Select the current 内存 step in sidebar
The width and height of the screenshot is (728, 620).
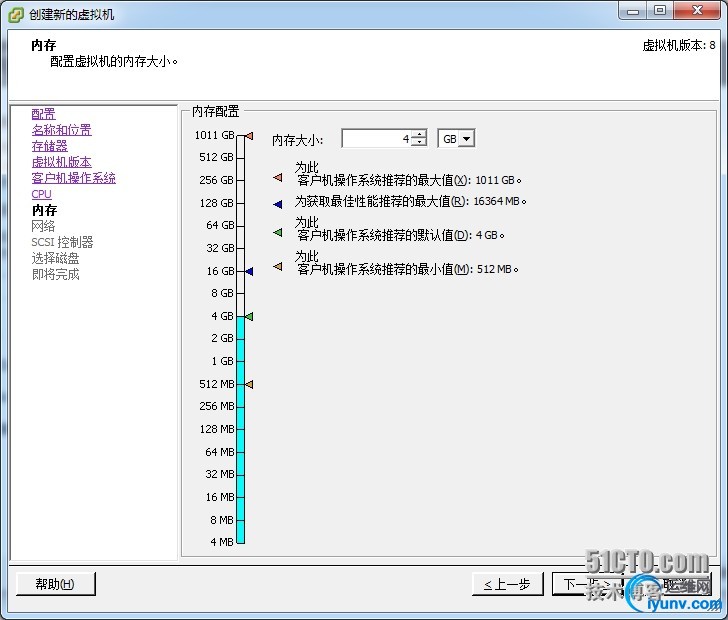(x=44, y=210)
